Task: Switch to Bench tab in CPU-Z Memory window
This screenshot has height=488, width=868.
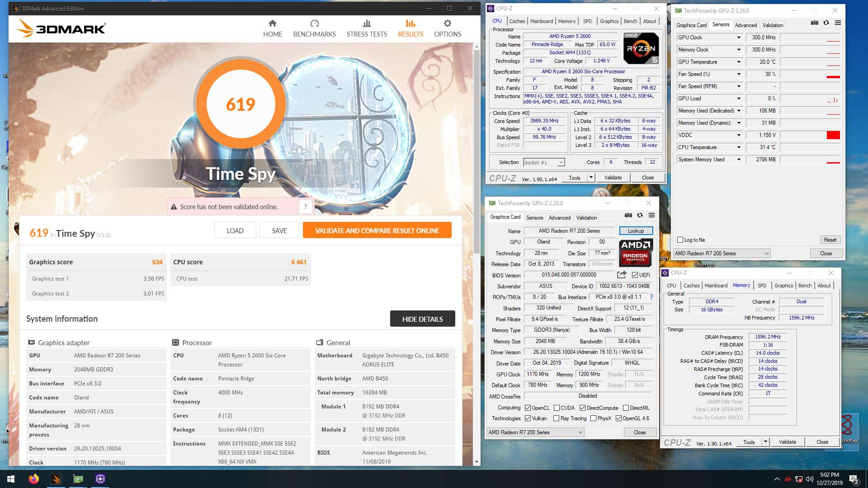Action: coord(805,286)
